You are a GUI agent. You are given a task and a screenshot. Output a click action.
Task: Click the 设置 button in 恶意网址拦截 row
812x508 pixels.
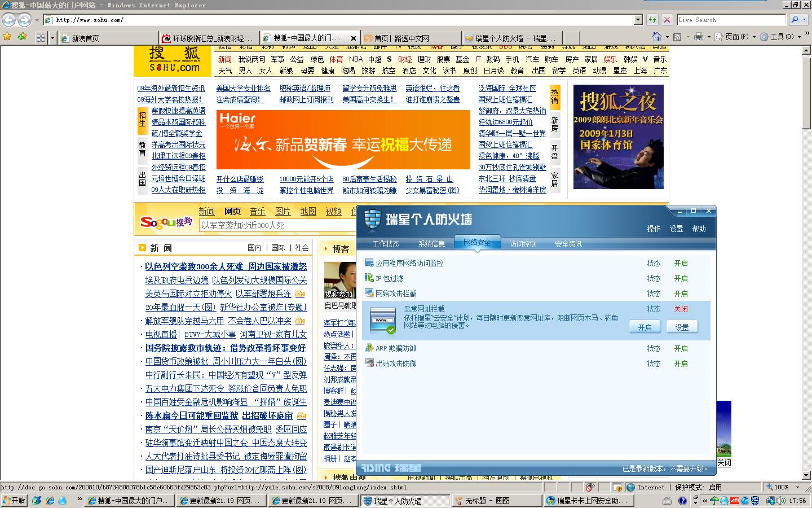[682, 327]
